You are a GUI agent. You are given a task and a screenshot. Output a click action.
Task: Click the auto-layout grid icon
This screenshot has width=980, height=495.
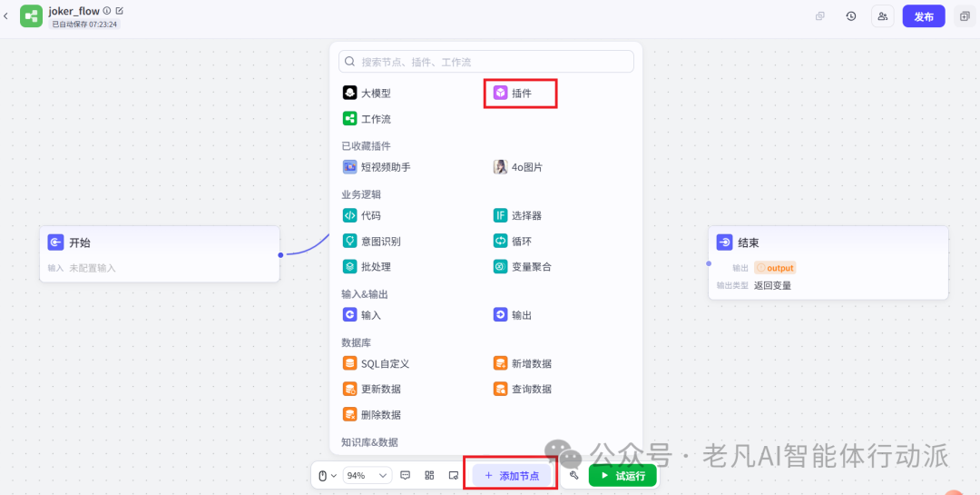pyautogui.click(x=429, y=476)
